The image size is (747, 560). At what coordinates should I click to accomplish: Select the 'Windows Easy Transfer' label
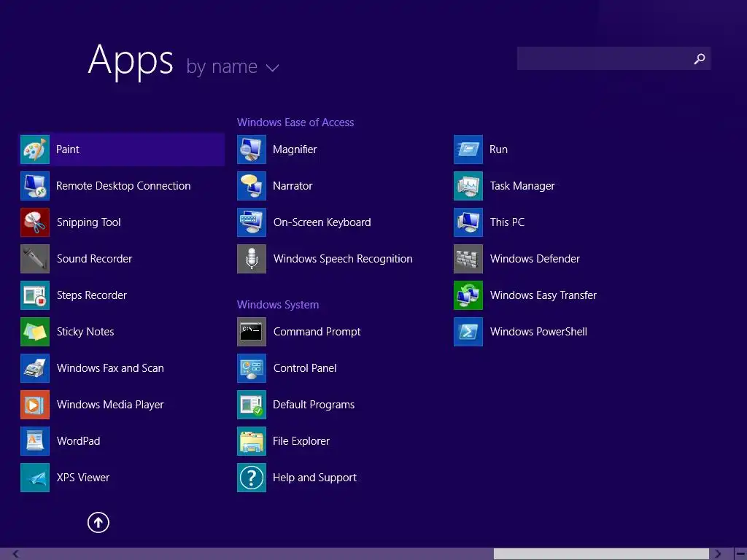tap(543, 295)
